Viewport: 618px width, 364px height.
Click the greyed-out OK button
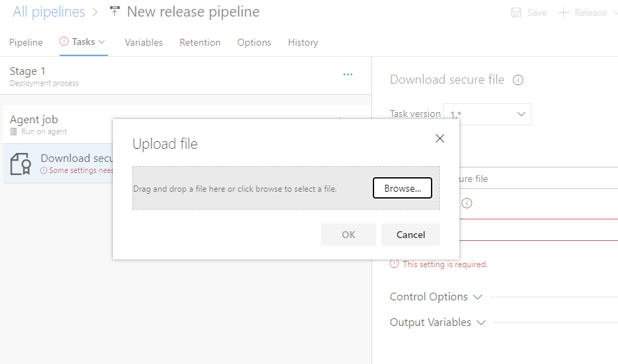tap(348, 235)
